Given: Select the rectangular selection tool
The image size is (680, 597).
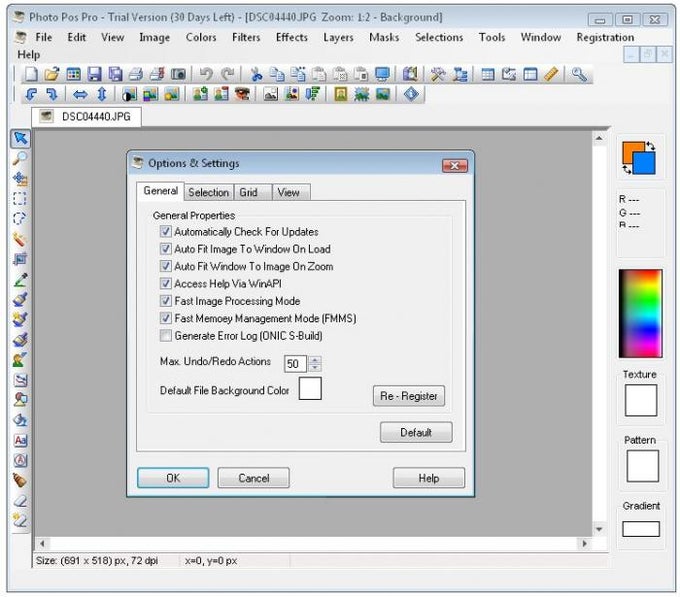Looking at the screenshot, I should (20, 199).
